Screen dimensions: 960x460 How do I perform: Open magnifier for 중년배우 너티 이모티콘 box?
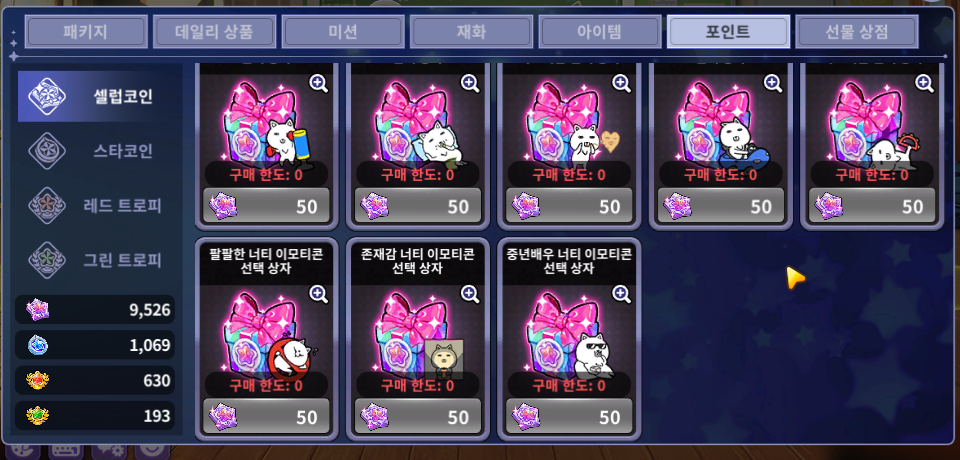pyautogui.click(x=621, y=294)
